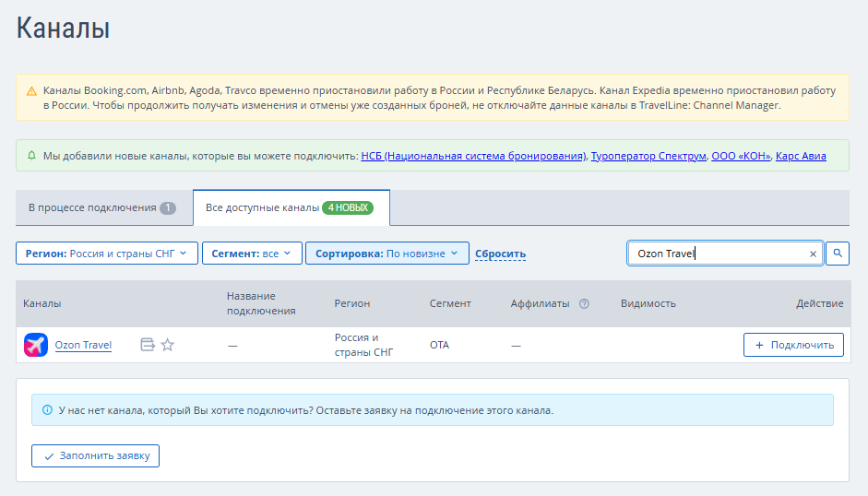
Task: Click the Сбросить filters link
Action: pyautogui.click(x=501, y=254)
